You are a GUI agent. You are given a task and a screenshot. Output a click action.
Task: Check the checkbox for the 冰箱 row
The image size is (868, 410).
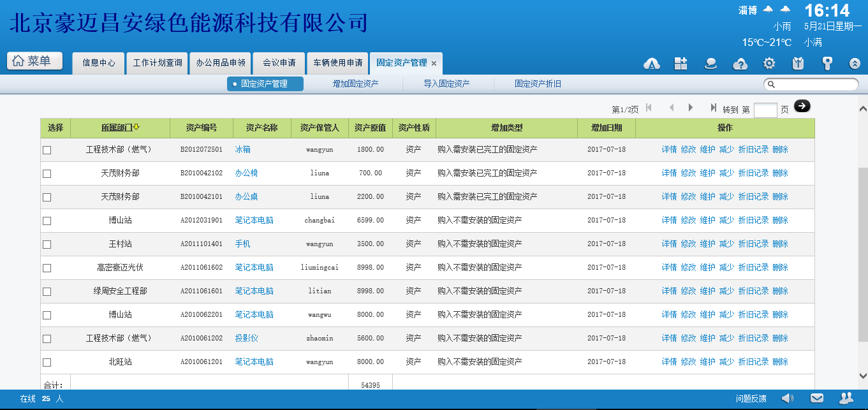pyautogui.click(x=47, y=150)
